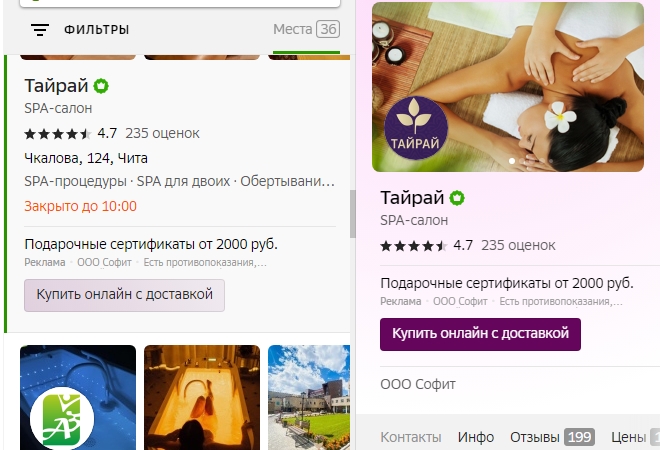Click rating stars in the right panel

click(413, 245)
